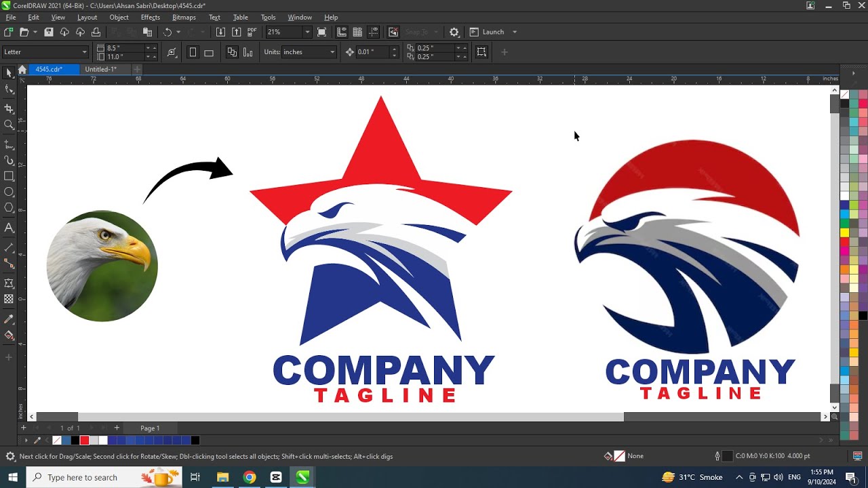
Task: Expand the document palette flyout arrow
Action: [26, 441]
